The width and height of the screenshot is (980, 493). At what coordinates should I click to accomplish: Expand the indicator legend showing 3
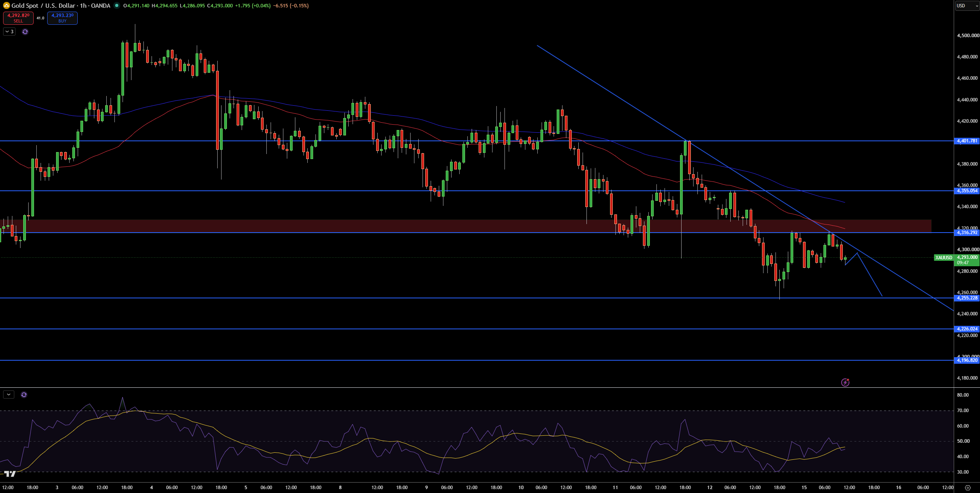(9, 32)
